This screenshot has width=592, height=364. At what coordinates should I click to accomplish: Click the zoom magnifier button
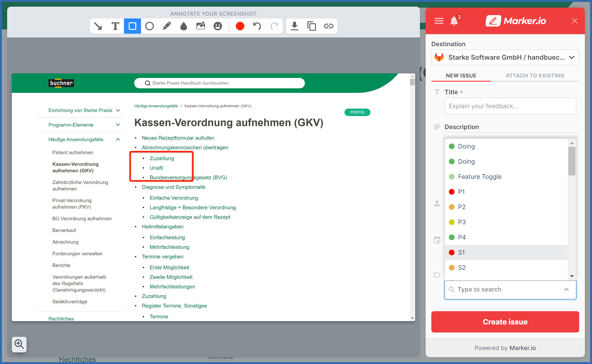(19, 344)
